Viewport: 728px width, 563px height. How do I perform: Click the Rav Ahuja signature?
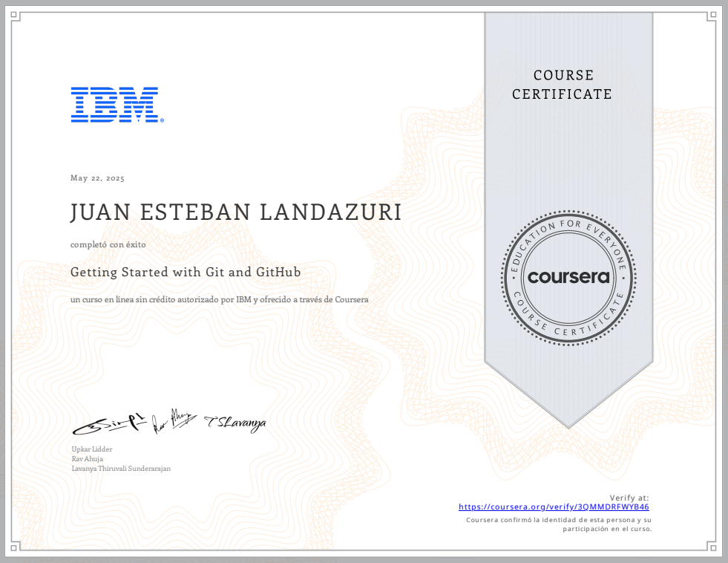(x=174, y=421)
